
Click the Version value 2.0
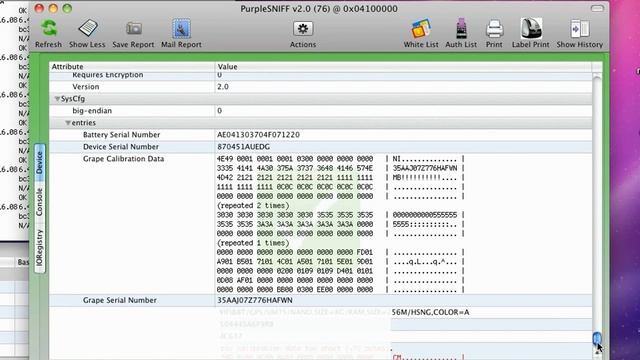pos(223,87)
